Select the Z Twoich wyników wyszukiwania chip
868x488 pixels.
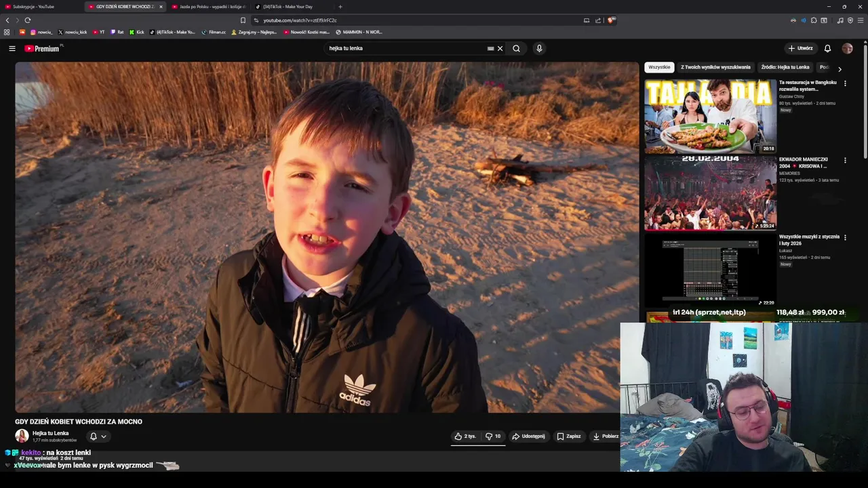pos(715,67)
